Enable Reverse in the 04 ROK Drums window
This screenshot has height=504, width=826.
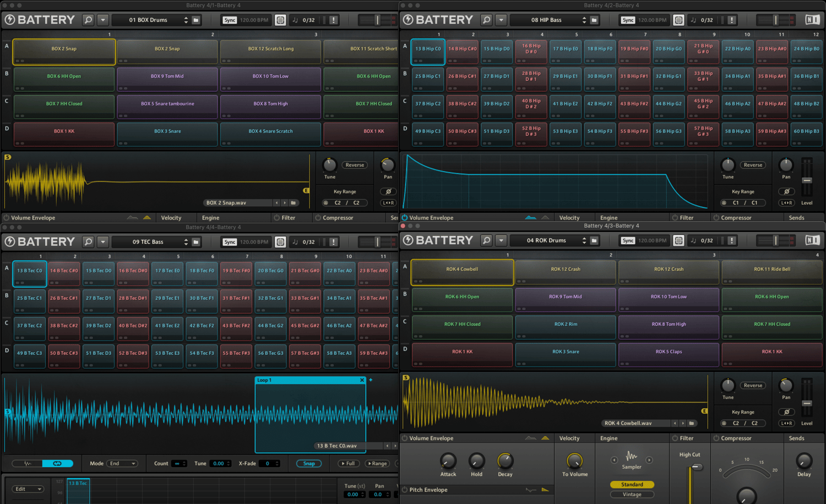coord(753,385)
